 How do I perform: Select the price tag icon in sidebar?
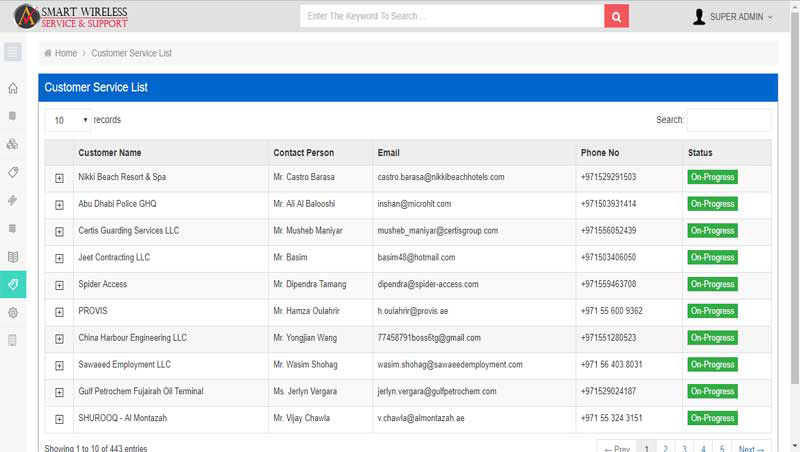(13, 172)
